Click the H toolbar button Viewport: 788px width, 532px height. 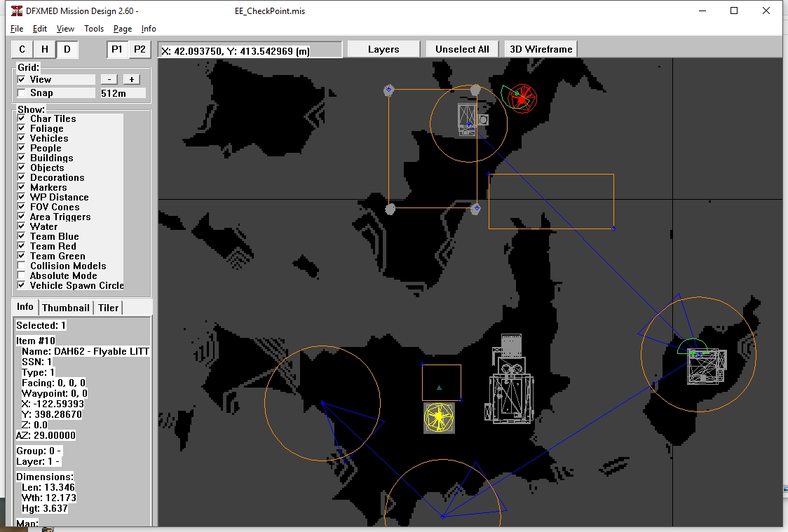tap(45, 49)
